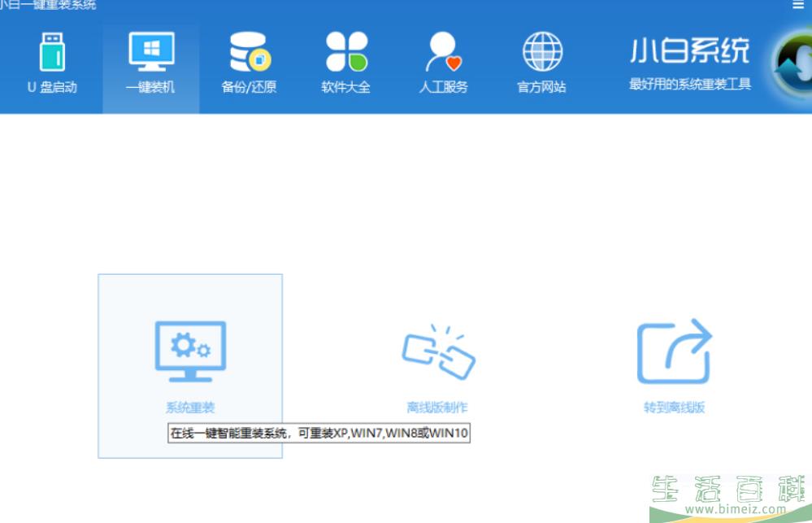Click the slogan 最好用的系统重装工具
Viewport: 812px width, 523px height.
(690, 84)
